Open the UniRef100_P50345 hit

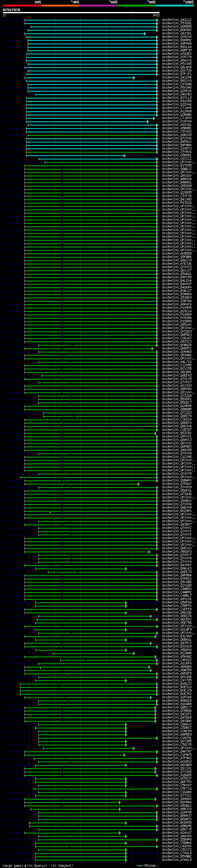point(177,64)
